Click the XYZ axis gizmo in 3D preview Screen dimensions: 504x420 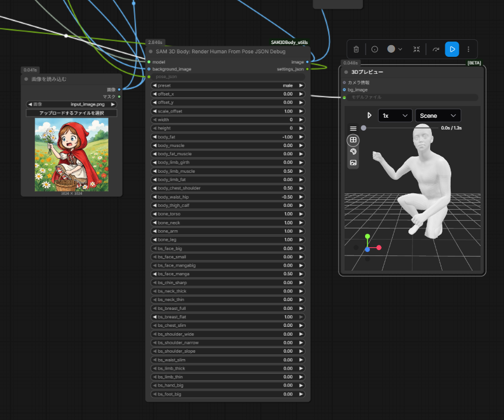point(367,246)
